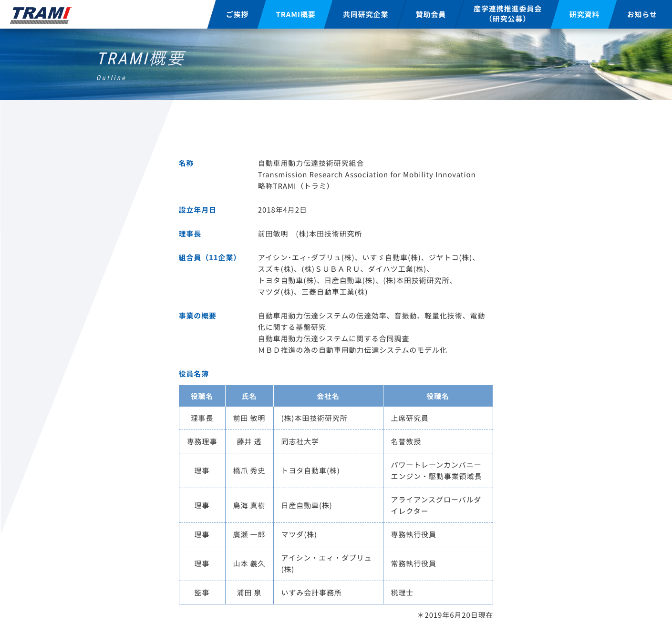Click the 理事 cell in 廣瀬 一郎 row
The image size is (672, 644).
click(x=202, y=534)
